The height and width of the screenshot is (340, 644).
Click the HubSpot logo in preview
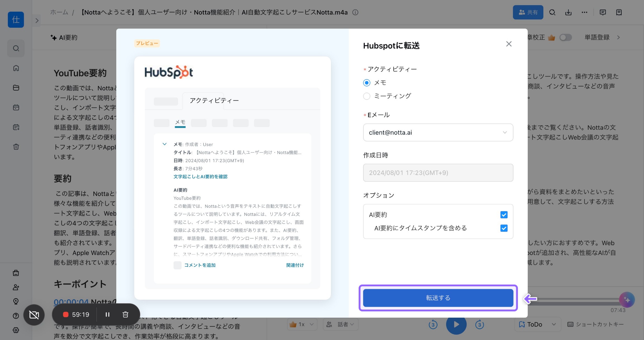pos(169,72)
